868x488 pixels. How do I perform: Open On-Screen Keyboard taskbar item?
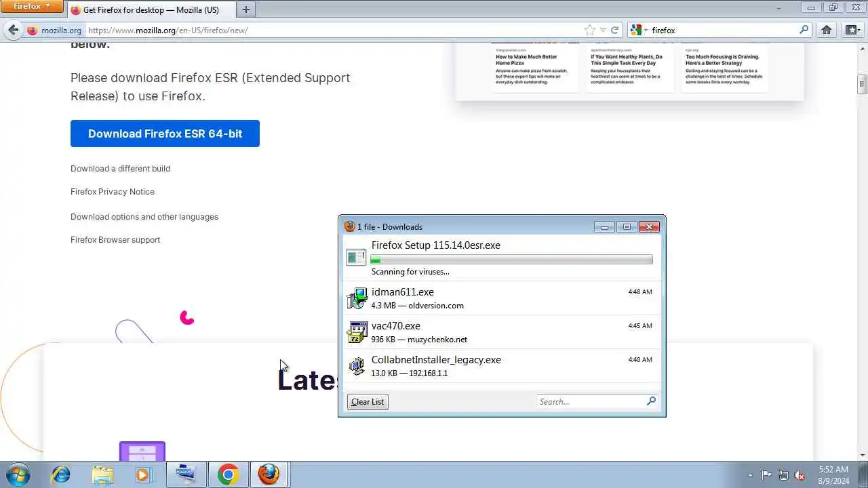coord(186,474)
